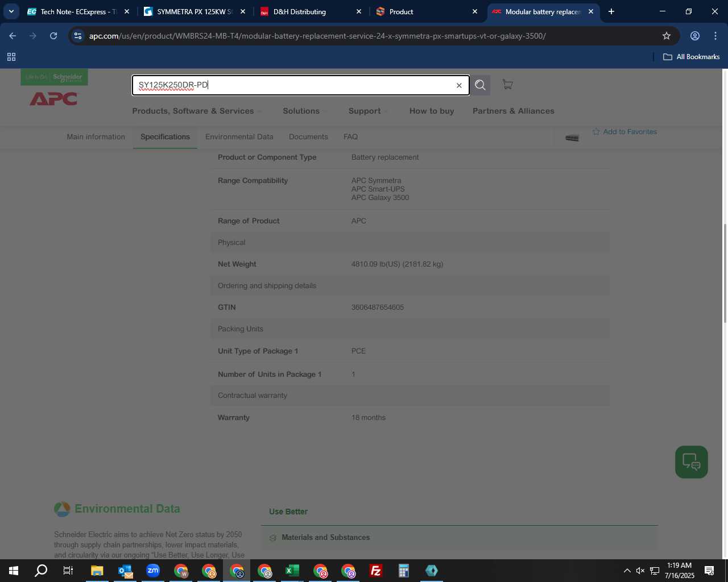The height and width of the screenshot is (582, 728).
Task: Open Windows search from taskbar
Action: click(x=41, y=571)
